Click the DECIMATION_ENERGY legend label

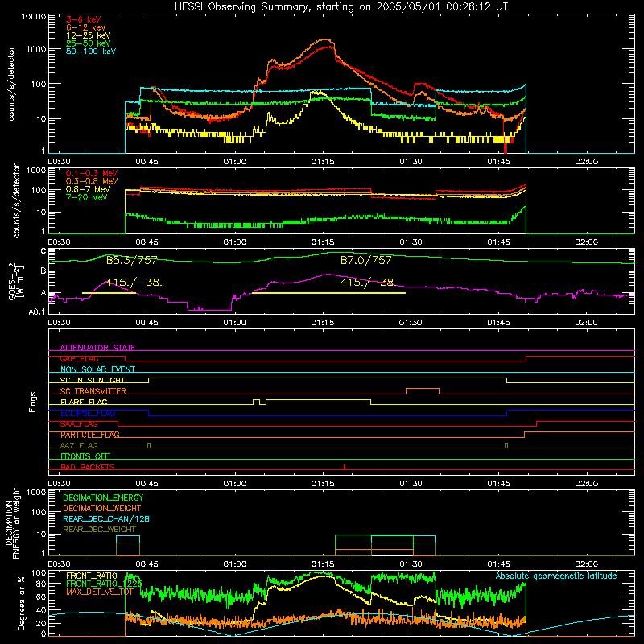coord(103,497)
